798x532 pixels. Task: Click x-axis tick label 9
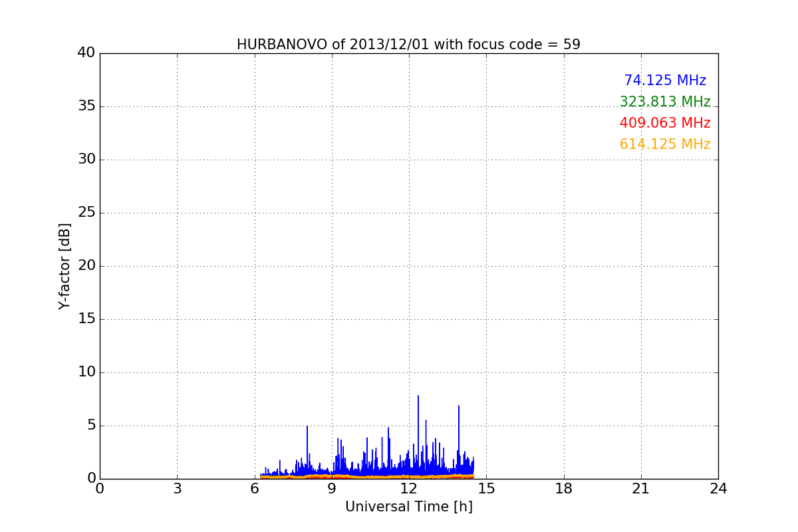click(x=332, y=489)
